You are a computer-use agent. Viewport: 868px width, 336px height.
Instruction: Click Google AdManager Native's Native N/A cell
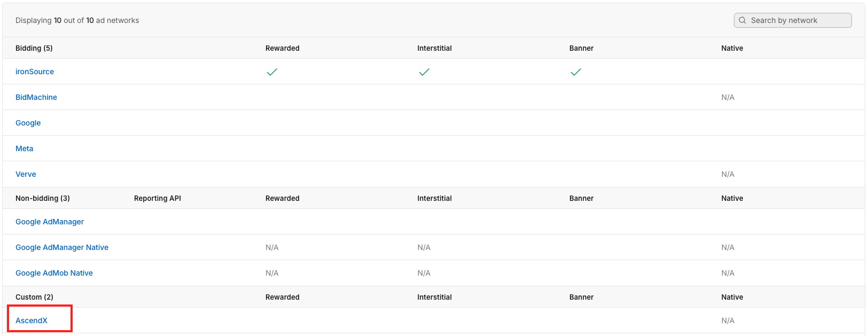coord(728,247)
